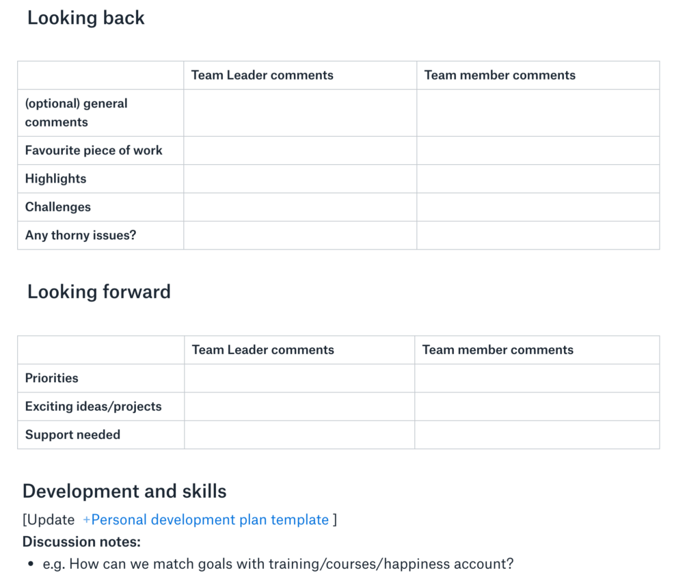Viewport: 700px width, 588px height.
Task: Click Team Leader cell for Support needed
Action: [299, 435]
